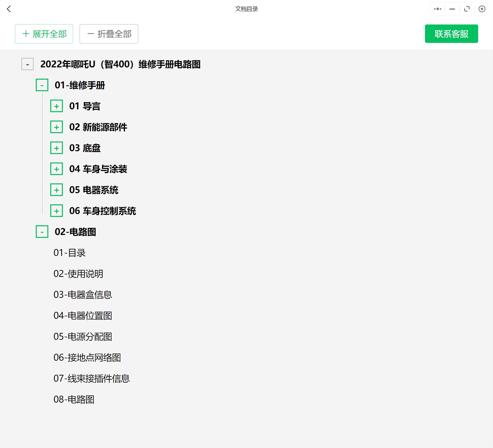Viewport: 493px width, 448px height.
Task: Select the 08-电路图 item
Action: (x=74, y=399)
